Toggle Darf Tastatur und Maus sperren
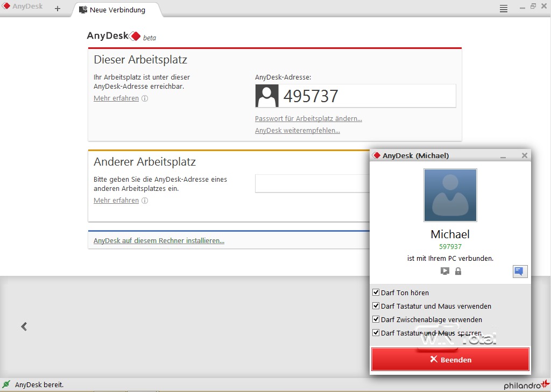The height and width of the screenshot is (392, 551). [x=376, y=333]
